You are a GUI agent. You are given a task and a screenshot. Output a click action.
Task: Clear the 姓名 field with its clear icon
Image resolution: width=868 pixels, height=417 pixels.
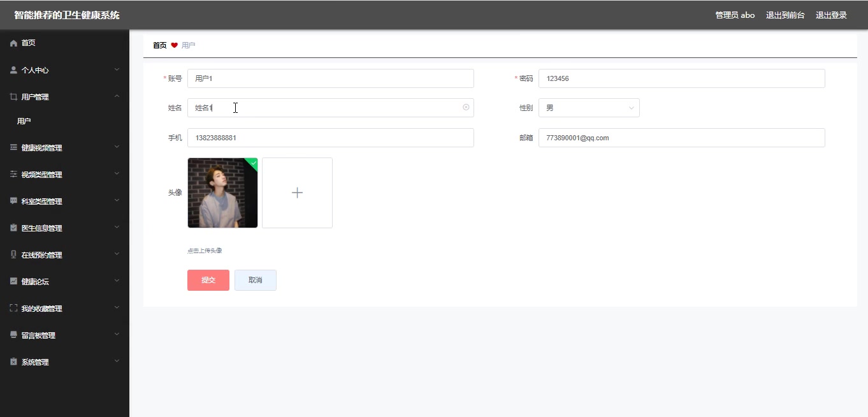[x=466, y=108]
